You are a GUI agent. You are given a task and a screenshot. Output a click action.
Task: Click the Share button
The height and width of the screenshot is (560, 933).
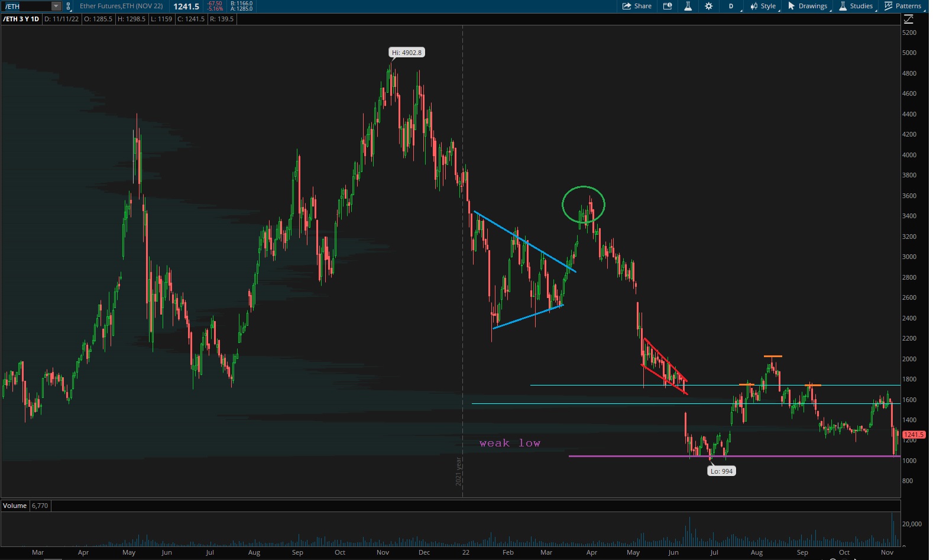(637, 6)
